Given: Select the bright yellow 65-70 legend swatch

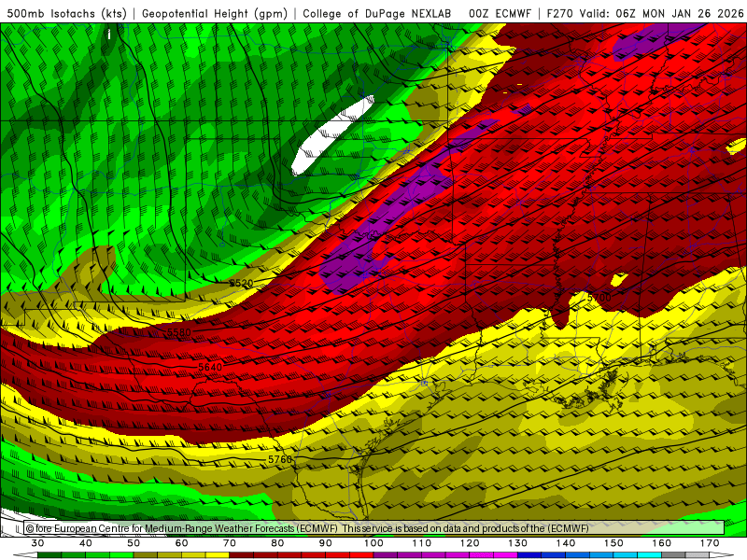Looking at the screenshot, I should 218,555.
